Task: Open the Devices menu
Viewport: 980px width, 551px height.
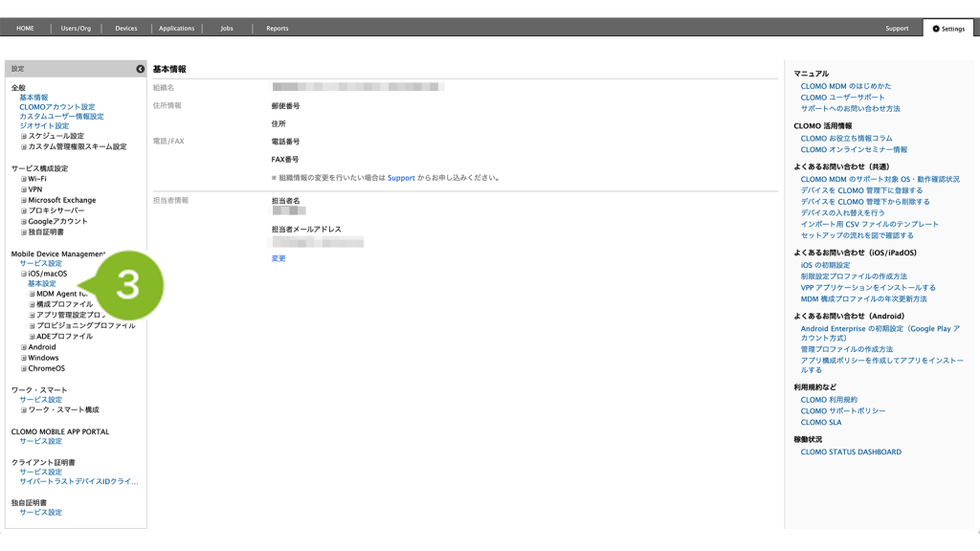Action: [x=126, y=29]
